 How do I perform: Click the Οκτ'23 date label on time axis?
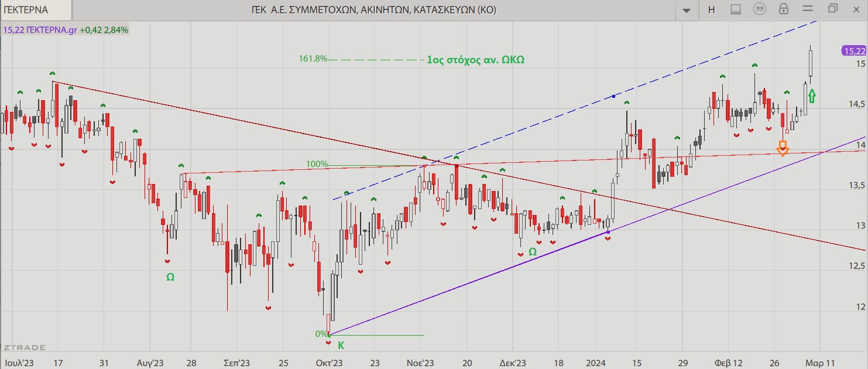(329, 363)
